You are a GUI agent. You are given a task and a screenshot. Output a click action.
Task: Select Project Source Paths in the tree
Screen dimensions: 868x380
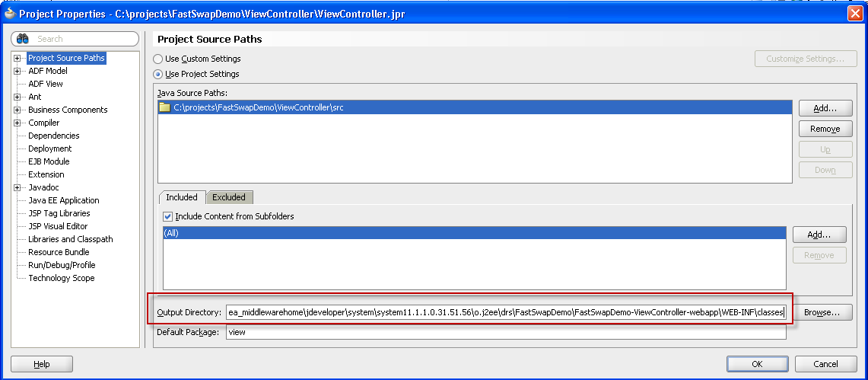pos(66,58)
